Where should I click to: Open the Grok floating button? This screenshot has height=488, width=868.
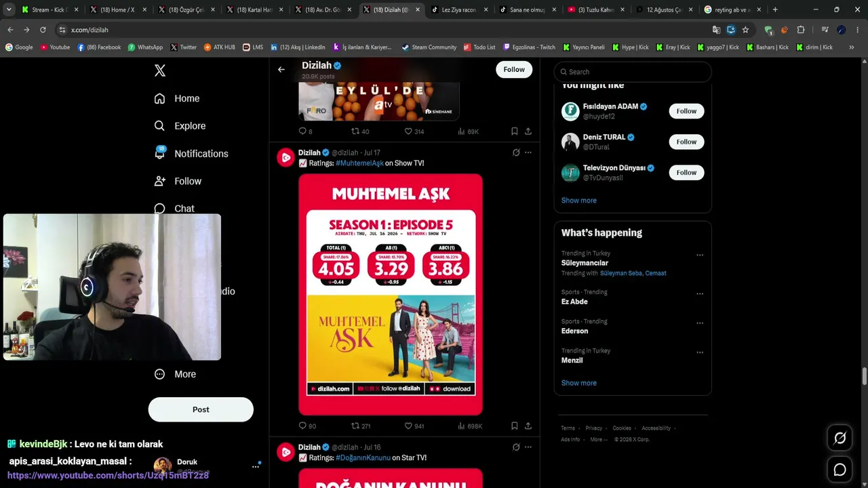[x=840, y=439]
